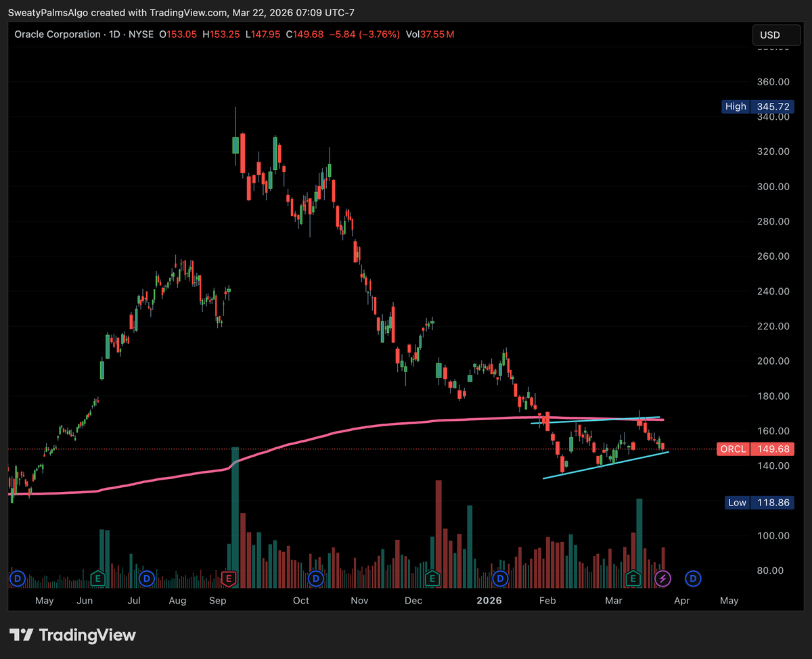Click the Sep label on time axis
This screenshot has height=659, width=812.
click(218, 601)
